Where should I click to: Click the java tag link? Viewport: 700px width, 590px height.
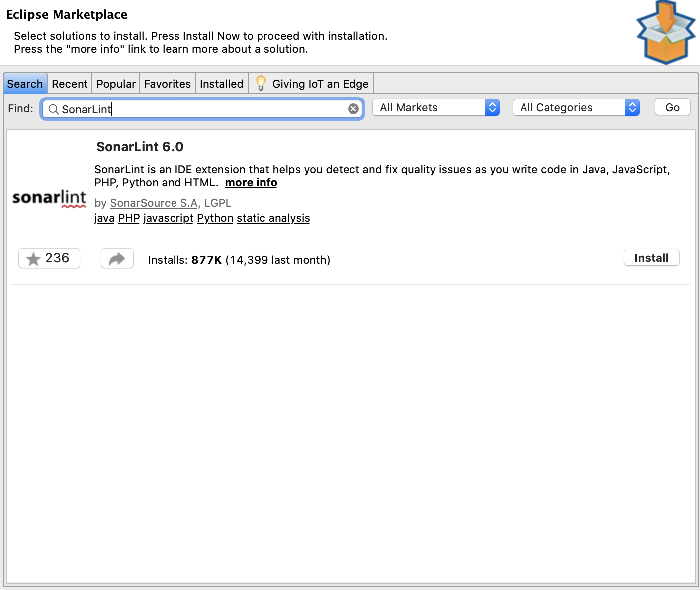tap(104, 218)
